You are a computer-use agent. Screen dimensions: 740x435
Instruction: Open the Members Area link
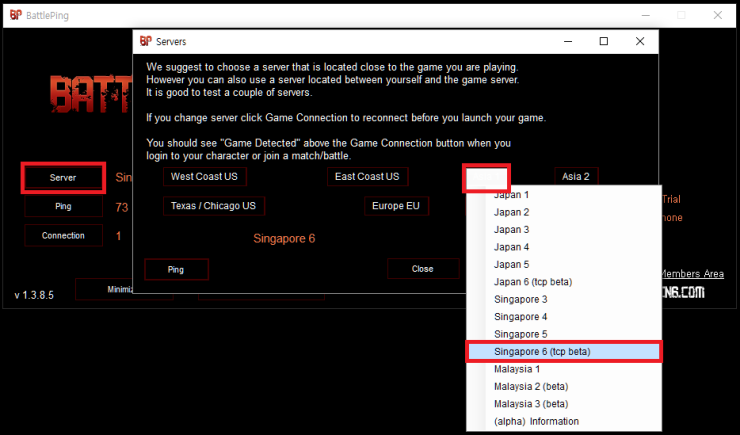pyautogui.click(x=691, y=274)
